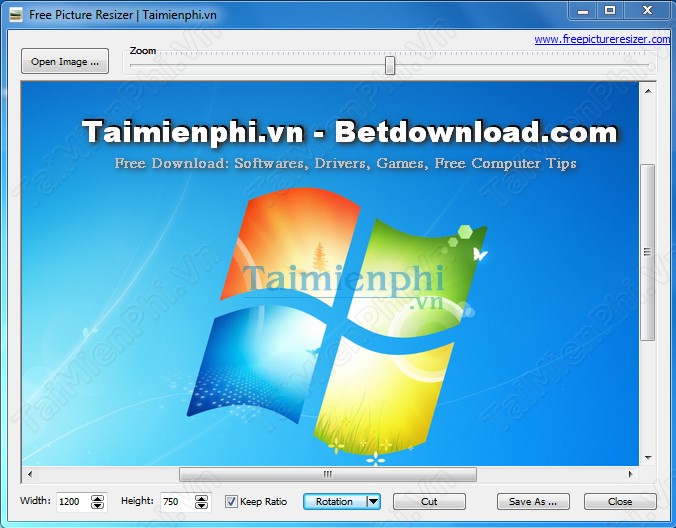Expand the Rotation dropdown arrow
This screenshot has height=528, width=676.
point(373,502)
